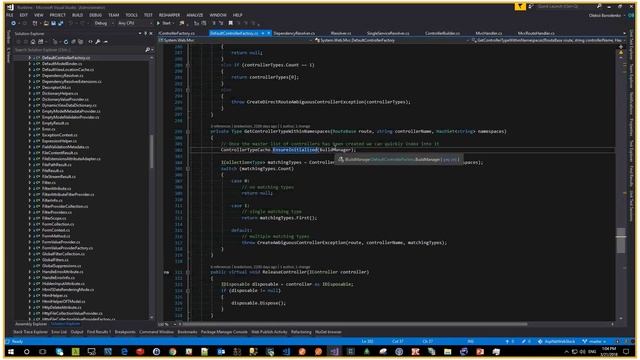Click the Quick Launch magnifier icon

(x=599, y=7)
